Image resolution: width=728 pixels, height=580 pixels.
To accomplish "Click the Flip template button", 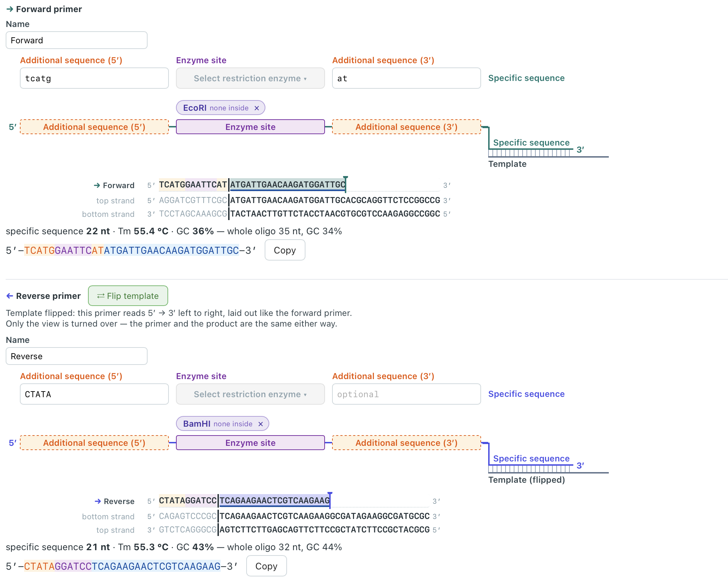I will [x=128, y=296].
